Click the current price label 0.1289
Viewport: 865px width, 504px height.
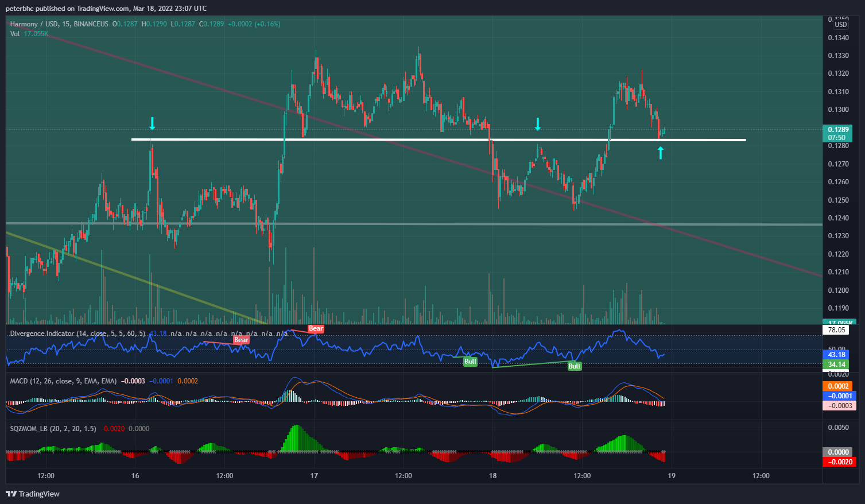[838, 130]
